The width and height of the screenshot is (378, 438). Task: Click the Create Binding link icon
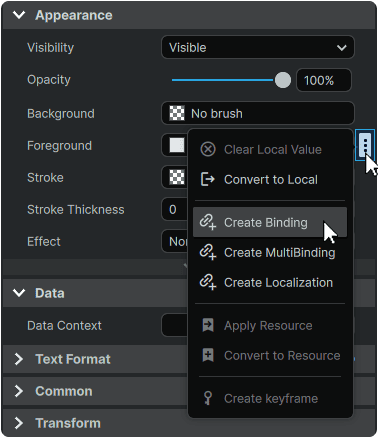[x=208, y=222]
